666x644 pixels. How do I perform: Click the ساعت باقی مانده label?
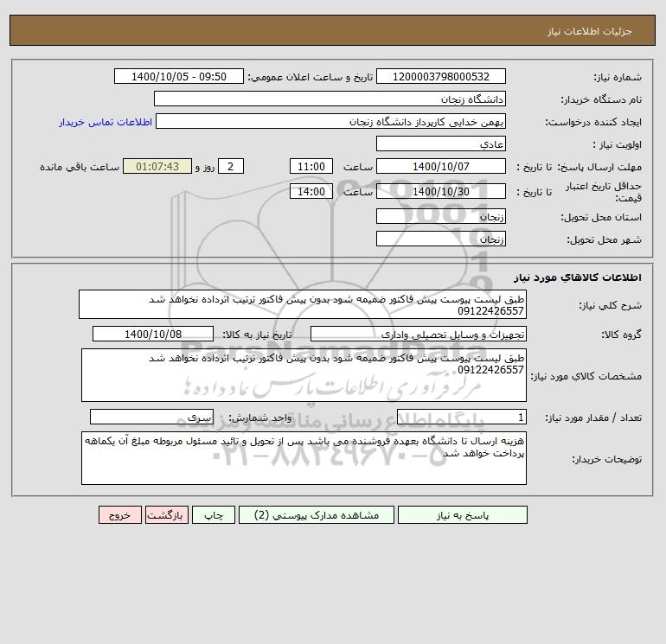coord(80,167)
